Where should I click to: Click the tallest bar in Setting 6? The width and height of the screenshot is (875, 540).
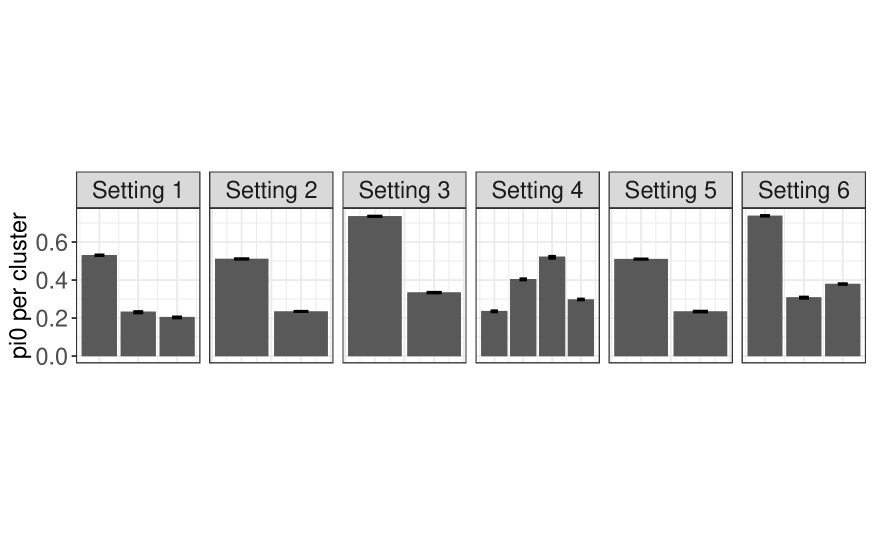pyautogui.click(x=765, y=286)
